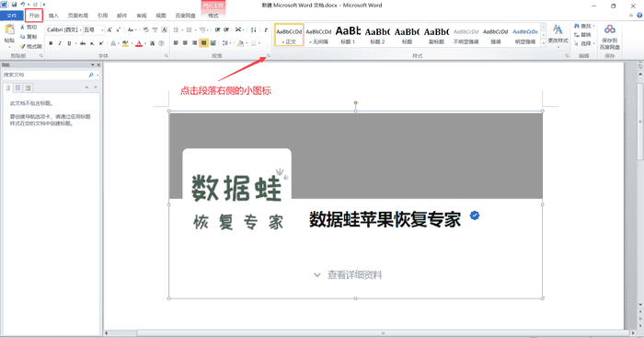644x338 pixels.
Task: Align text left
Action: pyautogui.click(x=176, y=42)
